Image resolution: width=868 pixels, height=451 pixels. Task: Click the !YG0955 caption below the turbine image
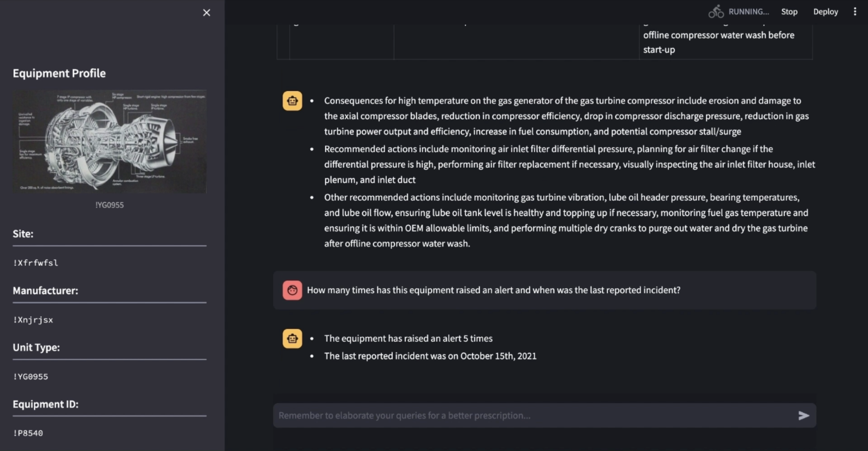(110, 205)
